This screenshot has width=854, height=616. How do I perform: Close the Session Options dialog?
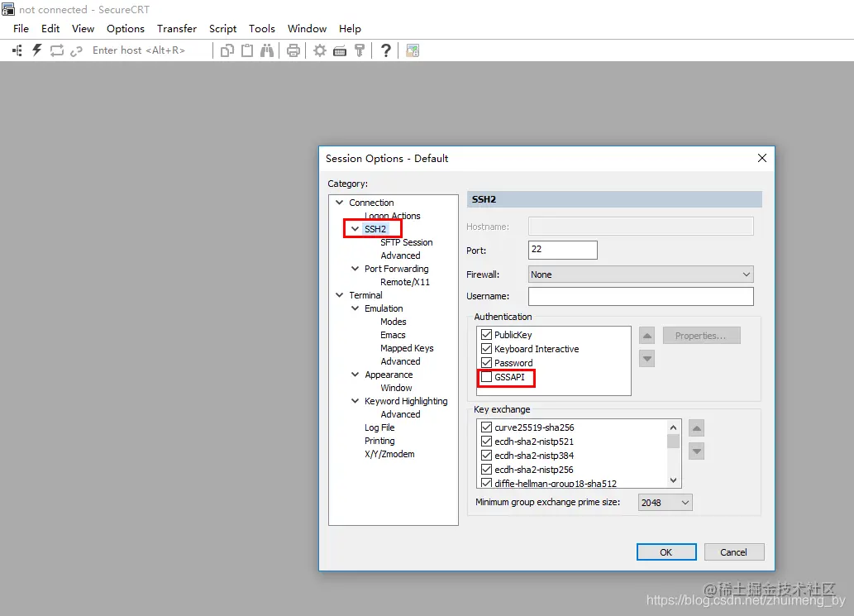tap(762, 158)
